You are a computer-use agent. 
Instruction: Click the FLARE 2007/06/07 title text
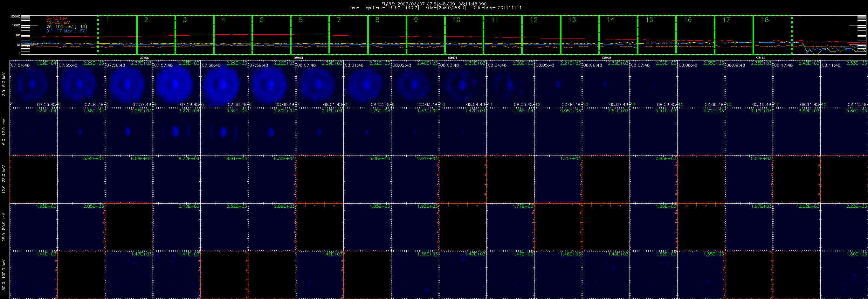(x=434, y=4)
